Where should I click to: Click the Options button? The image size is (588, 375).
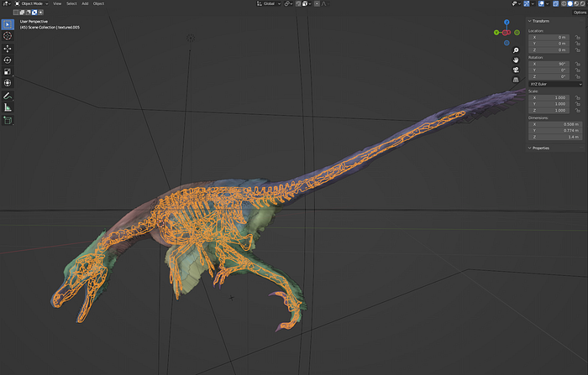pyautogui.click(x=580, y=13)
